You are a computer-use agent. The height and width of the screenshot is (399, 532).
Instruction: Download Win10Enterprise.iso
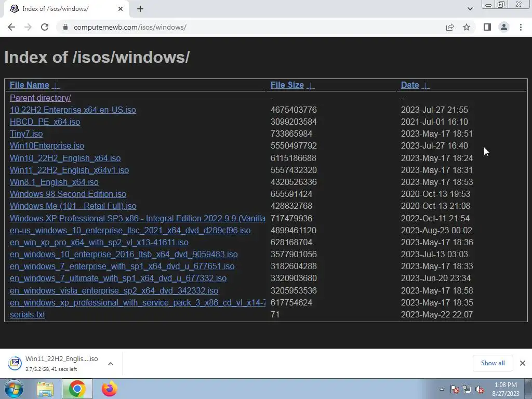click(x=47, y=145)
